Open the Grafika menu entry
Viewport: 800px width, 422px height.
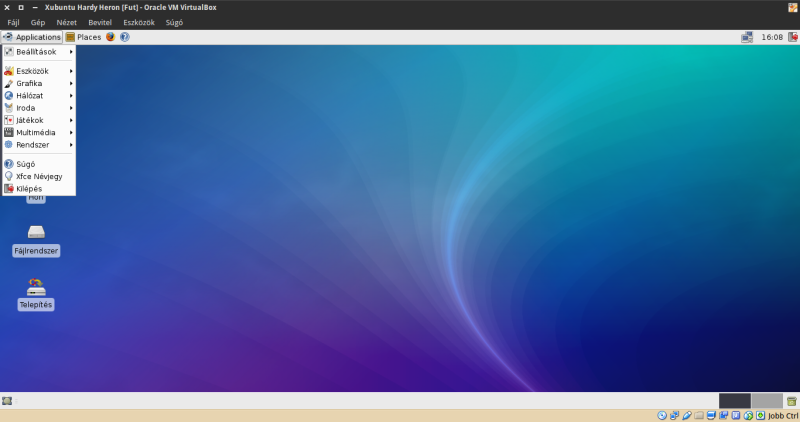(39, 83)
